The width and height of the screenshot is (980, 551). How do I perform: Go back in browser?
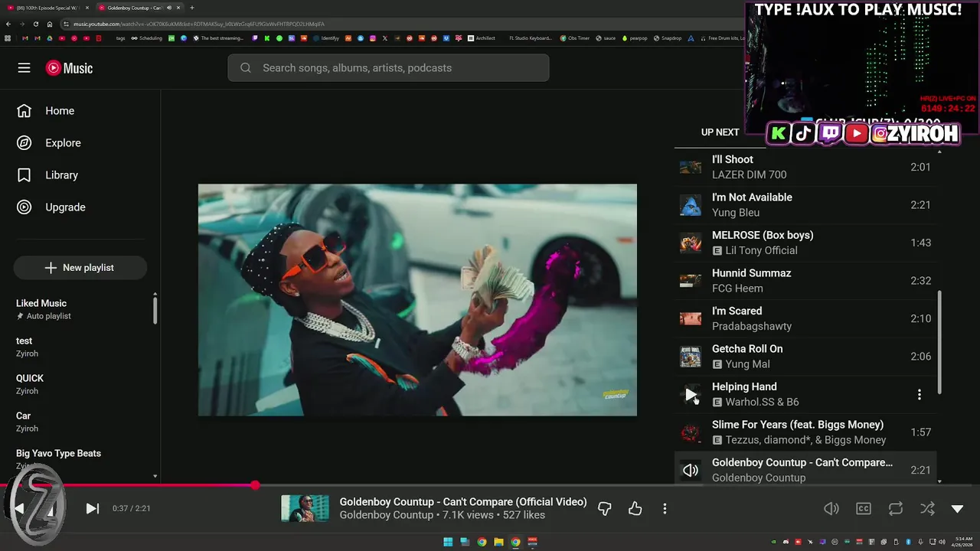pos(8,24)
